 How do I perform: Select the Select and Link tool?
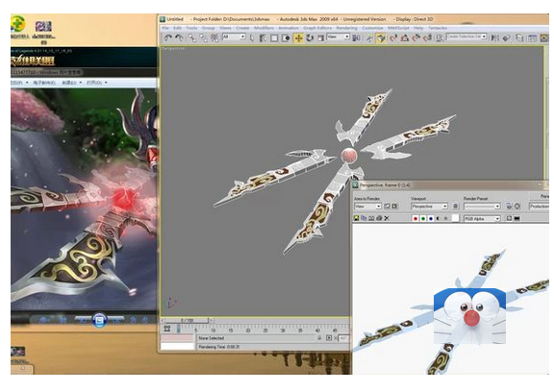191,37
